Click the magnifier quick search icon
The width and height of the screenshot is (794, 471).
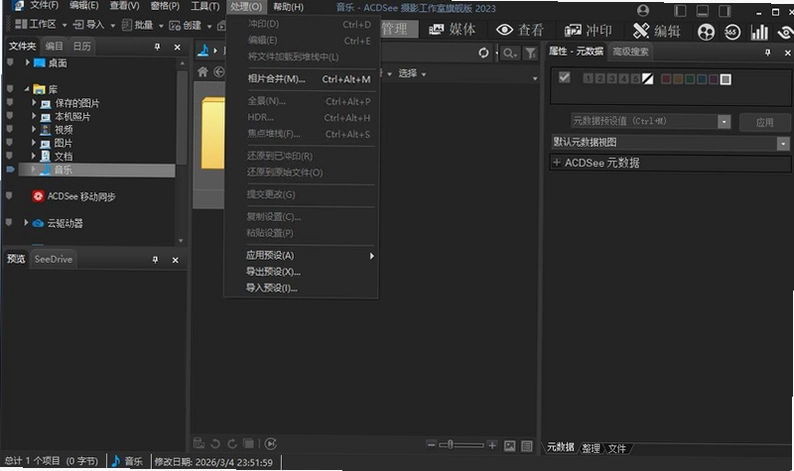coord(509,53)
